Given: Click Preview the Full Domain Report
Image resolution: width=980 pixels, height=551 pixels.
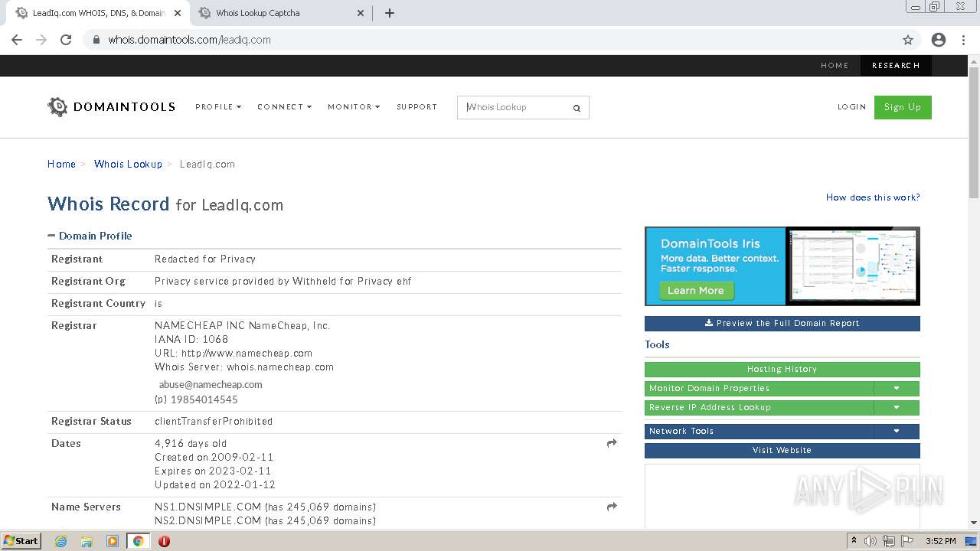Looking at the screenshot, I should point(782,323).
